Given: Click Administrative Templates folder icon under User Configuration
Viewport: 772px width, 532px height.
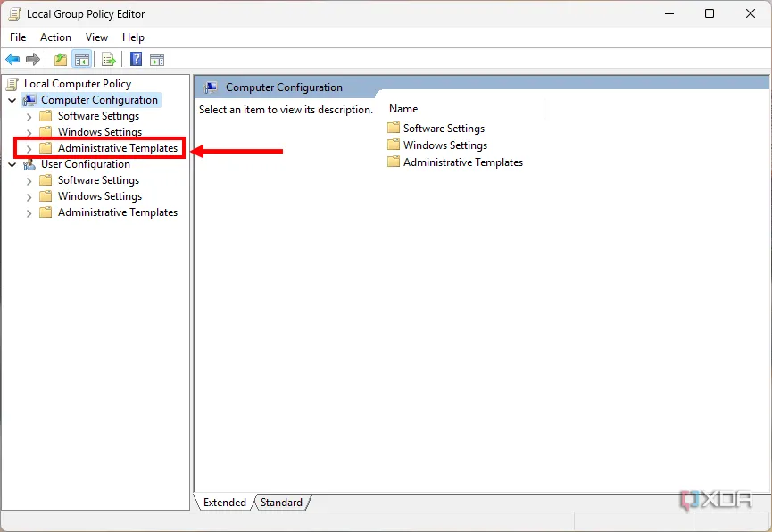Looking at the screenshot, I should pyautogui.click(x=46, y=212).
